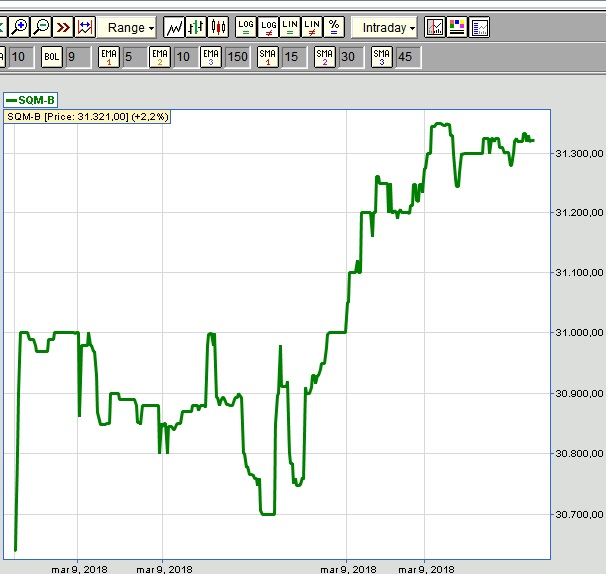Toggle the BOL Bollinger band indicator
606x574 pixels.
[x=52, y=57]
